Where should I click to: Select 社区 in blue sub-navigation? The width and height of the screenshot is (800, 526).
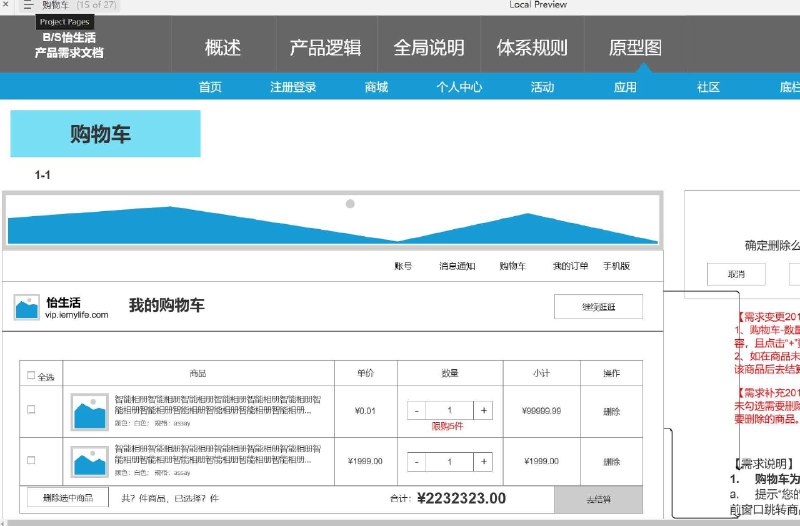pyautogui.click(x=708, y=87)
